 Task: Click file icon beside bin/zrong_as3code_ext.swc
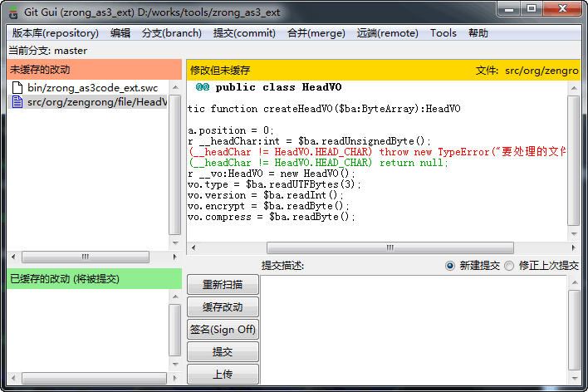click(x=17, y=87)
